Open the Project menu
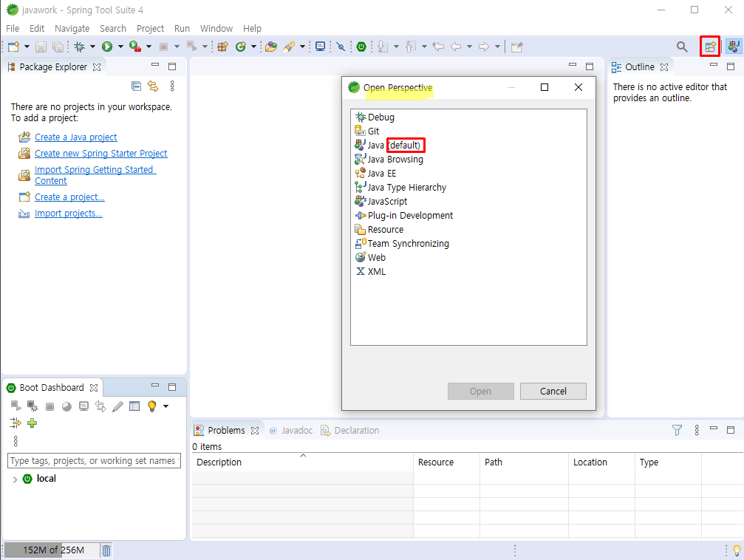The width and height of the screenshot is (744, 560). pos(151,29)
